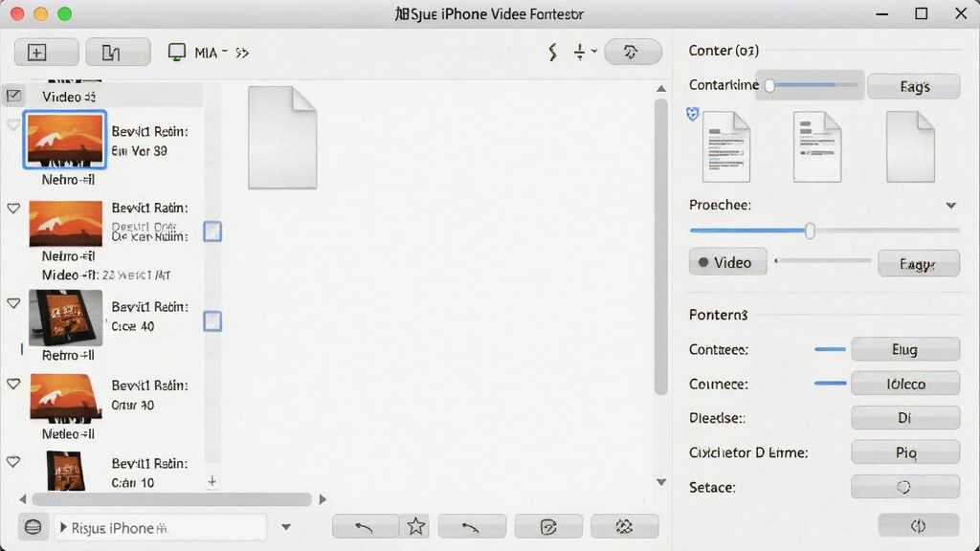
Task: Click the Proechee slider handle
Action: [810, 231]
